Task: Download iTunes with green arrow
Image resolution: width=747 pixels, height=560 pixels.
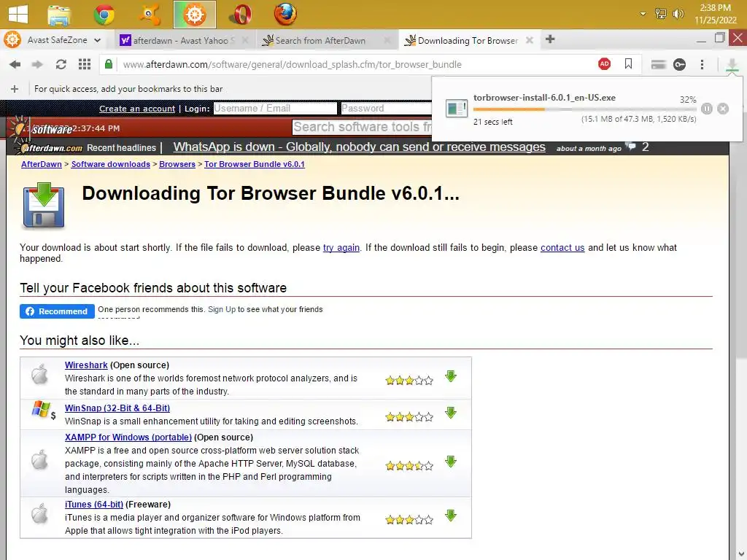Action: coord(451,516)
